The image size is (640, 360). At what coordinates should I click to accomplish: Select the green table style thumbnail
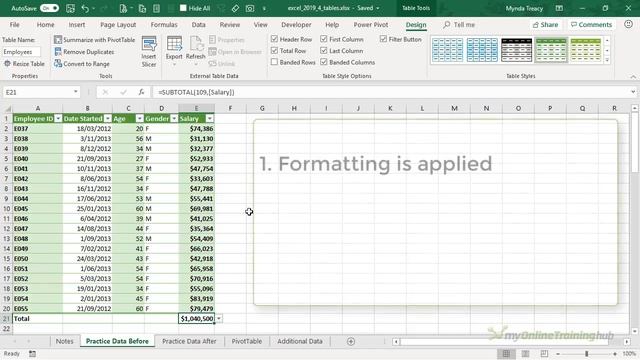[x=551, y=50]
